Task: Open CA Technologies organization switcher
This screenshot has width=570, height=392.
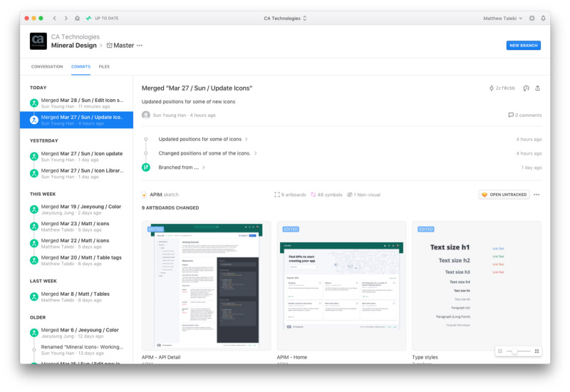Action: pos(285,19)
